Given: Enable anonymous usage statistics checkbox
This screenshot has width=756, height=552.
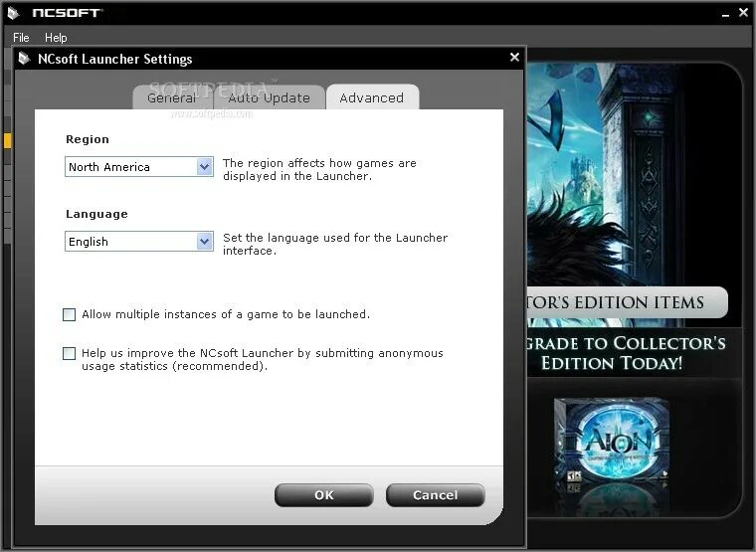Looking at the screenshot, I should 70,353.
